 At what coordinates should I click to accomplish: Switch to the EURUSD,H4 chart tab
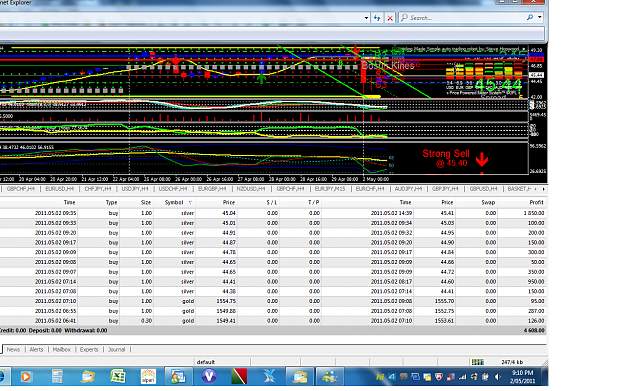pos(59,189)
